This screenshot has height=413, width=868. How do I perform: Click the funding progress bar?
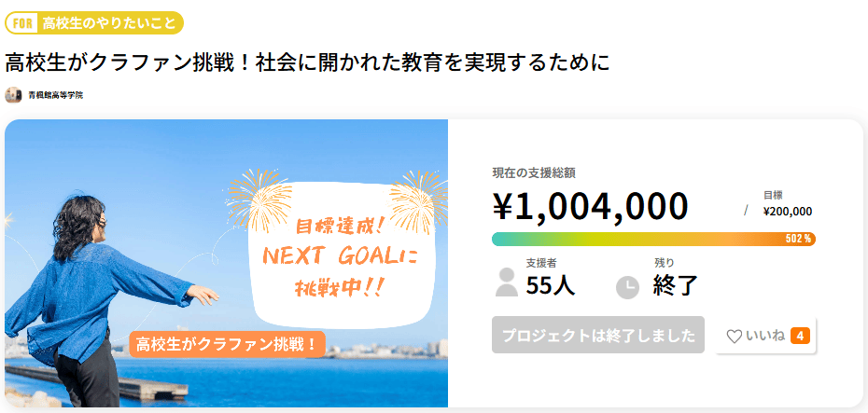tap(635, 239)
